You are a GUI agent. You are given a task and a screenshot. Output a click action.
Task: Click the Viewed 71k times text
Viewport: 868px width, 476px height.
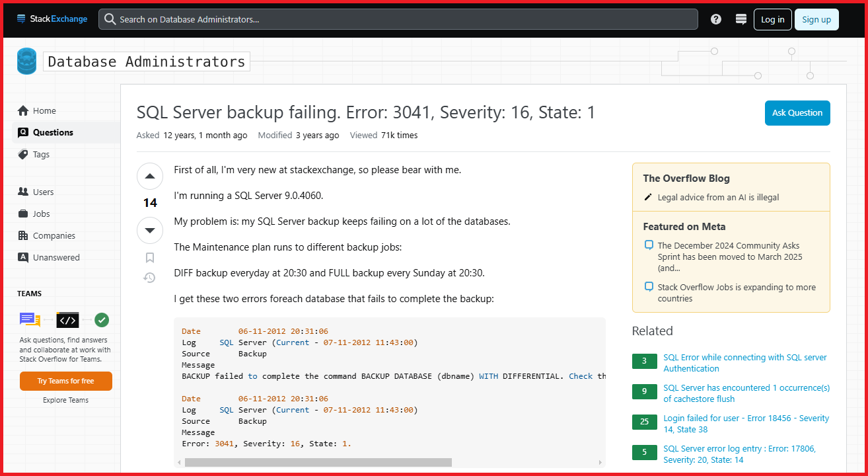(384, 135)
